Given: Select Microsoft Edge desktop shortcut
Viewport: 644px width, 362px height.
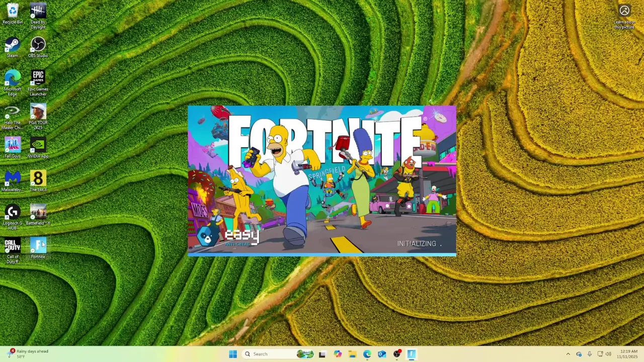Looking at the screenshot, I should coord(13,83).
